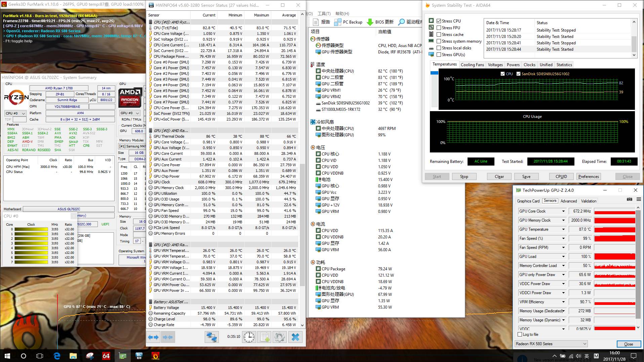Screen dimensions: 644x362
Task: Reset min/max values with blue arrows icon
Action: [153, 337]
